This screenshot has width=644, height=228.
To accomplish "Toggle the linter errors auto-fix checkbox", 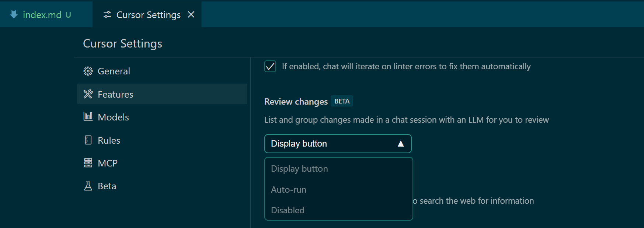I will coord(270,66).
